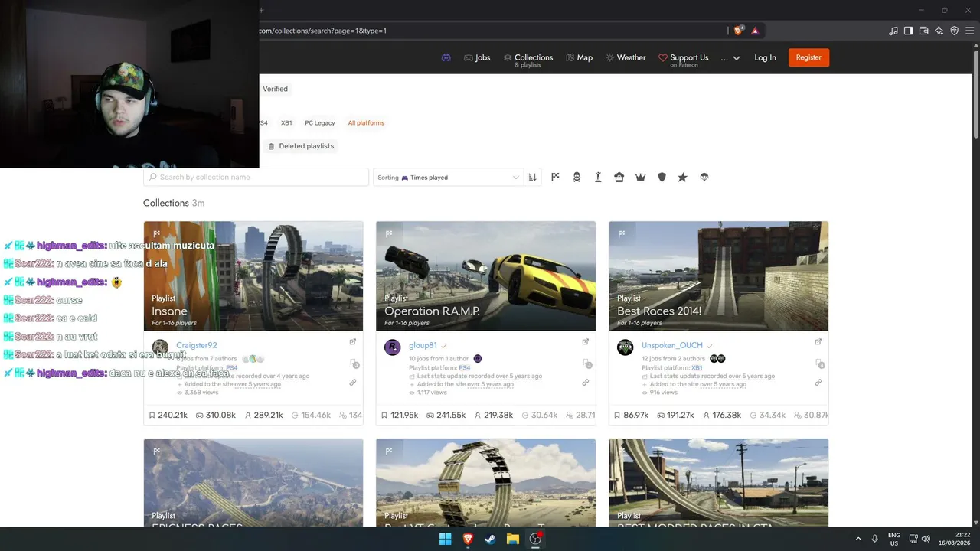
Task: Open OBS Studio from the taskbar
Action: coord(535,539)
